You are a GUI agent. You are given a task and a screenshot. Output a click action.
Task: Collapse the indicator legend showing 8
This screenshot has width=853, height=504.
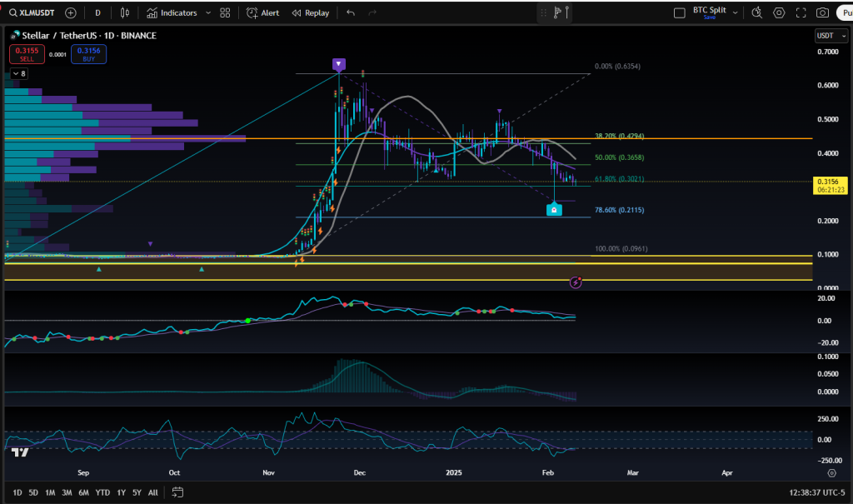19,73
